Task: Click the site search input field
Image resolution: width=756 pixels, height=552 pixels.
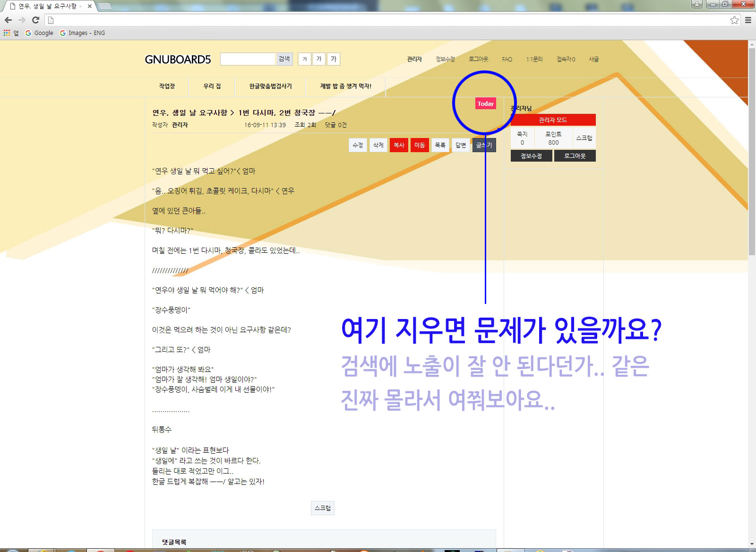Action: point(248,59)
